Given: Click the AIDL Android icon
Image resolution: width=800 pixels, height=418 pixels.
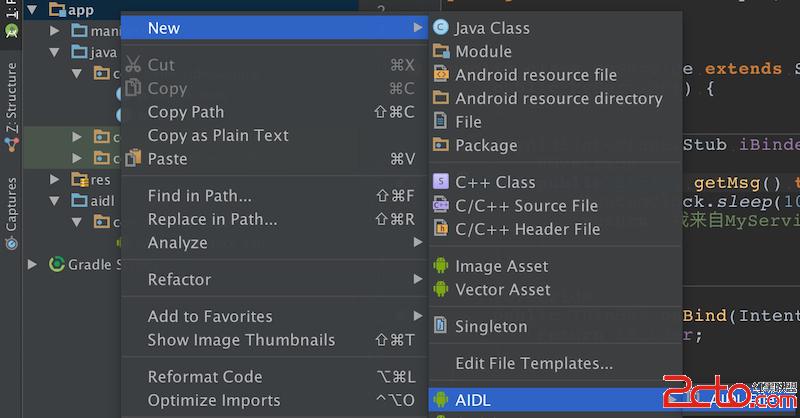Looking at the screenshot, I should coord(441,401).
